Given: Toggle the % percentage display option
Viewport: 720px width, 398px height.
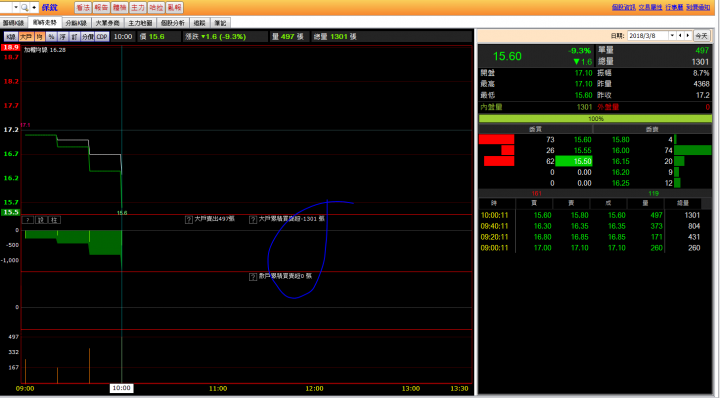Looking at the screenshot, I should (51, 37).
